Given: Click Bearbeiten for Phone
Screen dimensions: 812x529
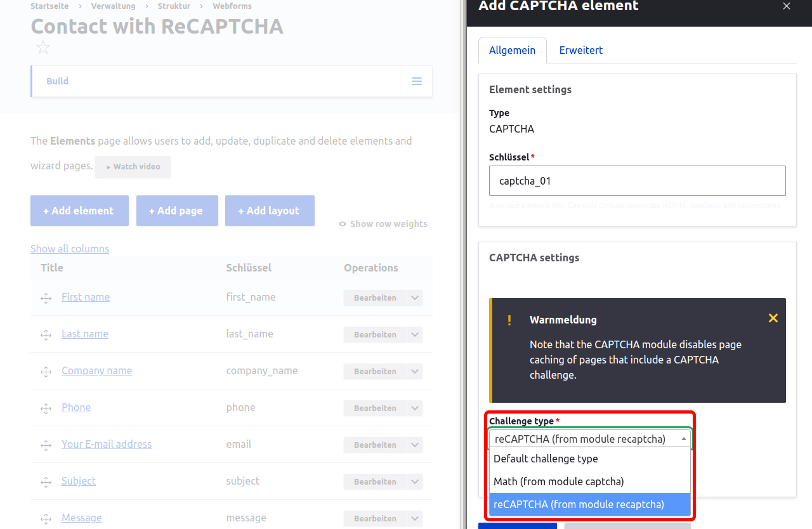Looking at the screenshot, I should pos(375,408).
